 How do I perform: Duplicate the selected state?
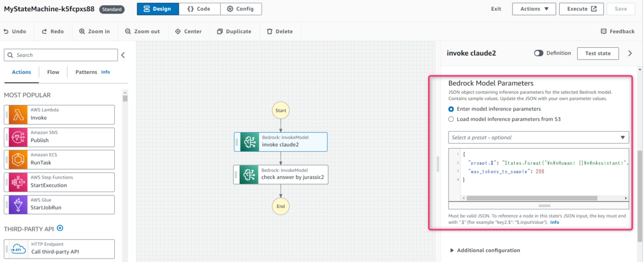click(x=234, y=31)
